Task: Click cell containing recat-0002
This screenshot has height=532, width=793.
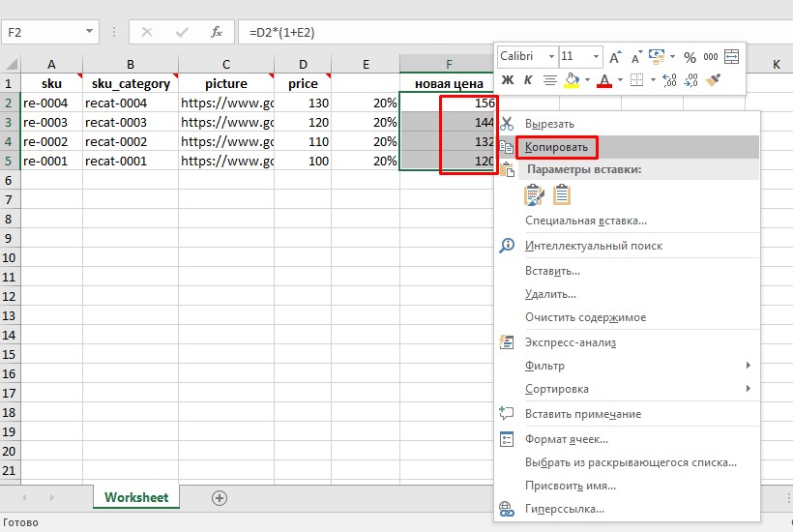Action: point(131,141)
